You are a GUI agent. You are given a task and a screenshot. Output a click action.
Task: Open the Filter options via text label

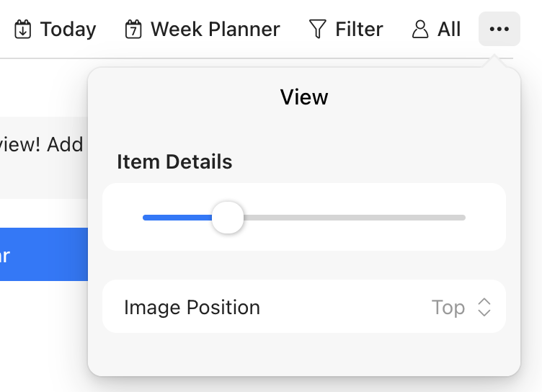click(x=359, y=30)
